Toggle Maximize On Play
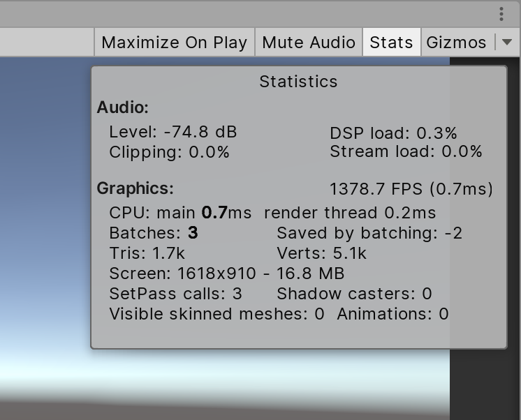Image resolution: width=521 pixels, height=420 pixels. (175, 43)
